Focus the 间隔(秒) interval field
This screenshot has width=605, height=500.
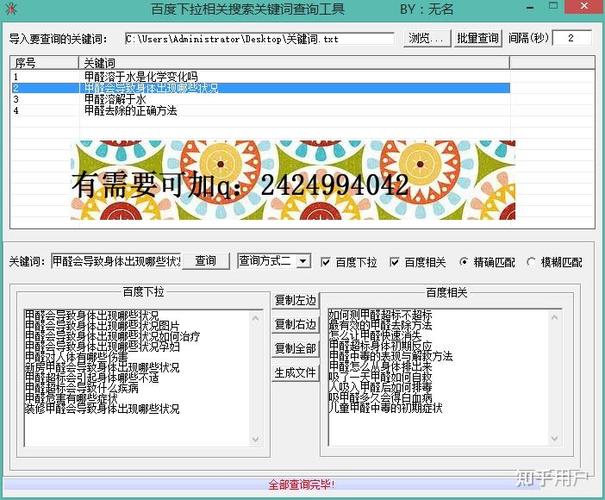click(x=572, y=38)
